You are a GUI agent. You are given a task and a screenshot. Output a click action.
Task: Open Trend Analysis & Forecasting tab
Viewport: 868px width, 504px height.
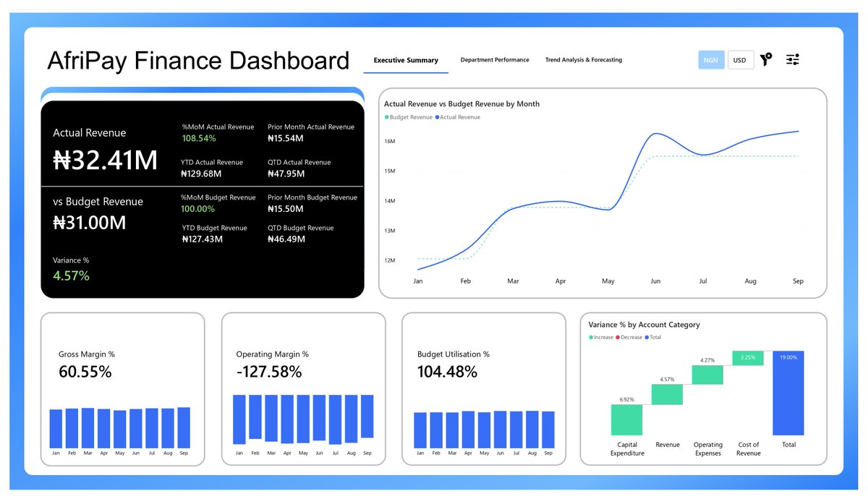point(584,60)
